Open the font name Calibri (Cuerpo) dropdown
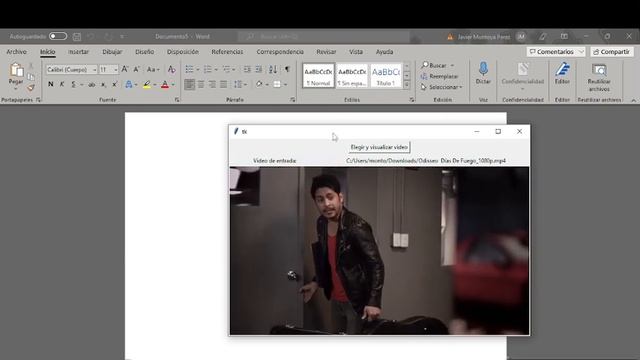 click(94, 70)
